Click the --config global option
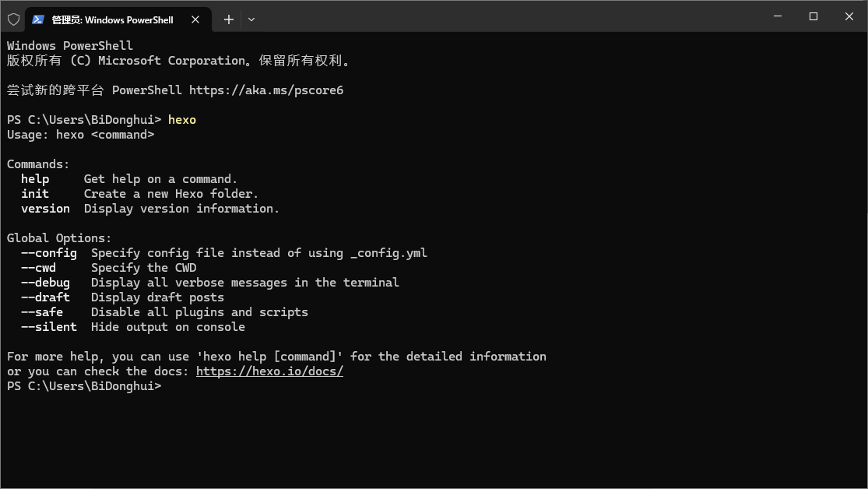The image size is (868, 489). (x=49, y=253)
